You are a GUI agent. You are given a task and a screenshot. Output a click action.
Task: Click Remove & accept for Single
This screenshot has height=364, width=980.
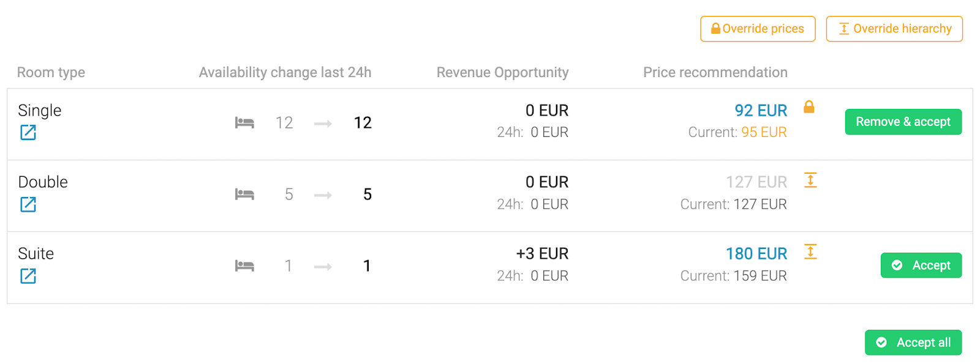[903, 122]
